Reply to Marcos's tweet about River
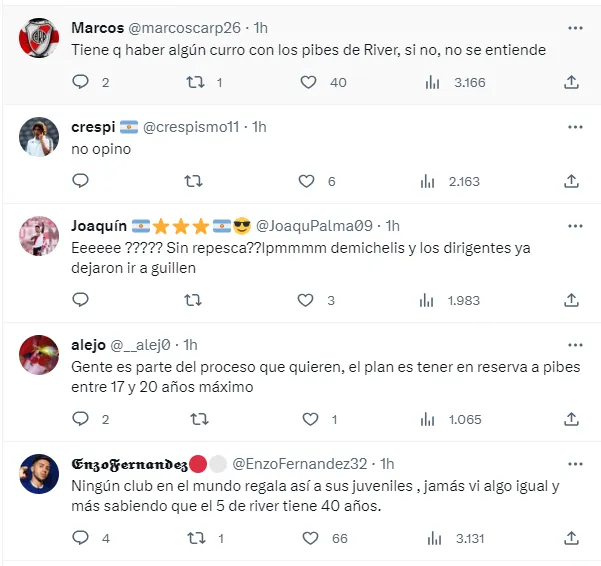The width and height of the screenshot is (601, 566). pos(81,82)
